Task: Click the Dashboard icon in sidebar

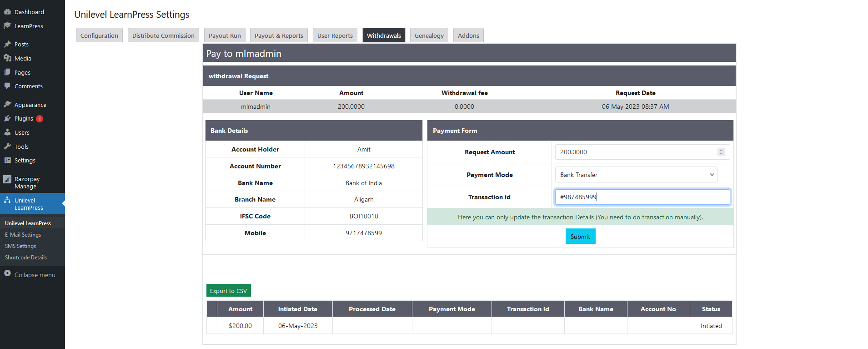Action: tap(7, 12)
